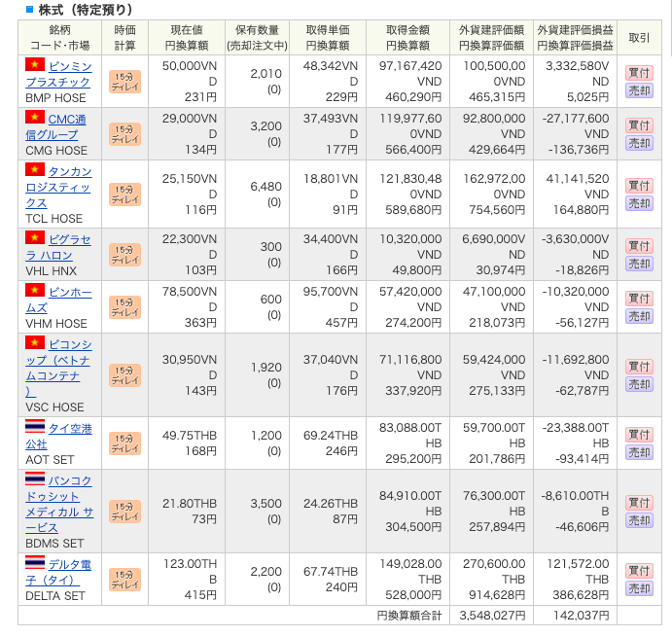Click 買付 button for VHM HOSE
This screenshot has width=672, height=637.
[639, 299]
